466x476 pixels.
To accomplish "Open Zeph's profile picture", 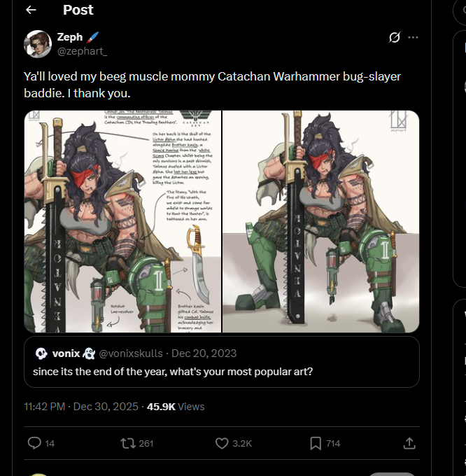I will pyautogui.click(x=38, y=44).
